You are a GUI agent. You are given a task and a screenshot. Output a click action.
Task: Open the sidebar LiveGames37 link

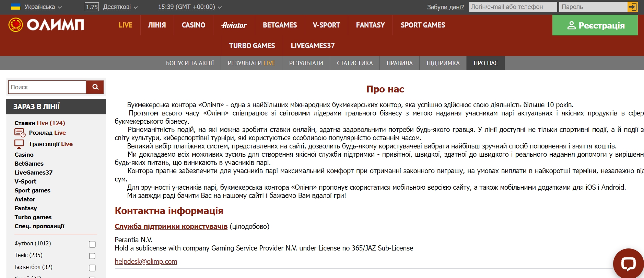point(34,173)
